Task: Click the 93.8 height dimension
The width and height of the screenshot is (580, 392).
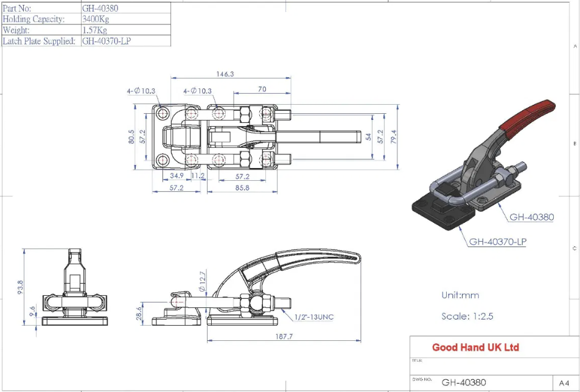Action: point(20,287)
